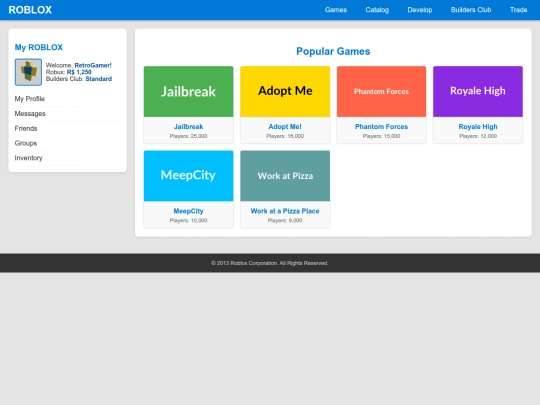The height and width of the screenshot is (405, 540).
Task: Open the MeepCity title link
Action: pyautogui.click(x=188, y=211)
